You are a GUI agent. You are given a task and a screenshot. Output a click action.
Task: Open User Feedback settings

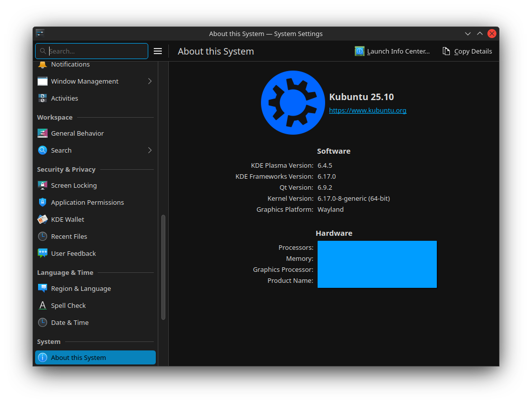click(95, 253)
